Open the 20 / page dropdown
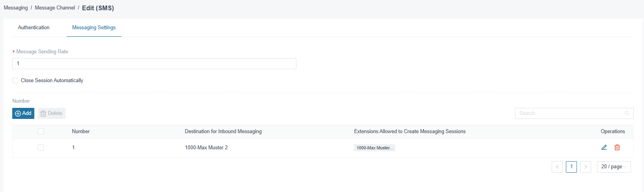Viewport: 644px width, 192px height. point(614,167)
